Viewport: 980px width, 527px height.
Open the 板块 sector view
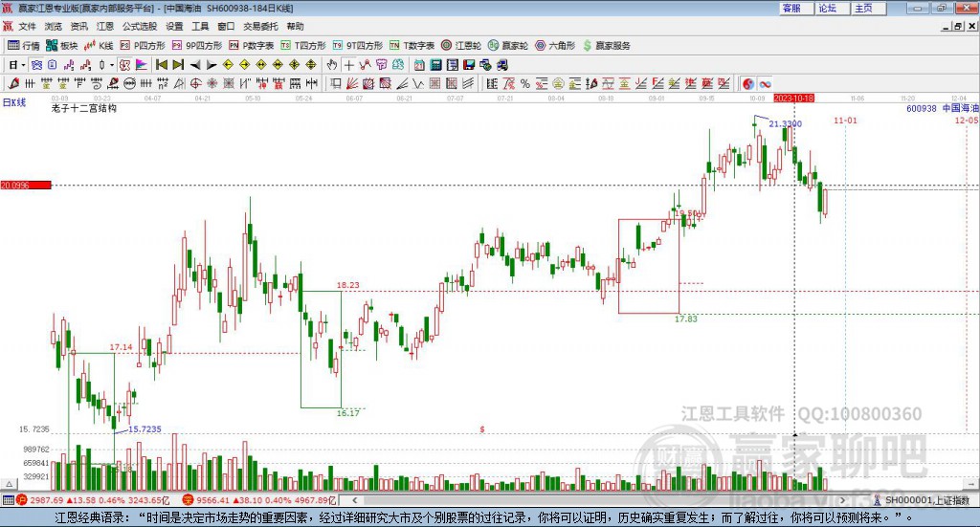point(61,46)
